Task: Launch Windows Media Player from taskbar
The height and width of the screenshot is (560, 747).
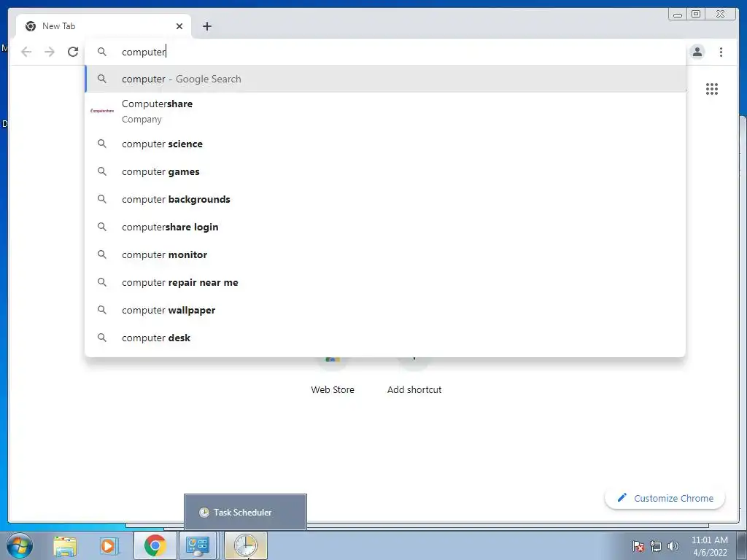Action: tap(109, 545)
